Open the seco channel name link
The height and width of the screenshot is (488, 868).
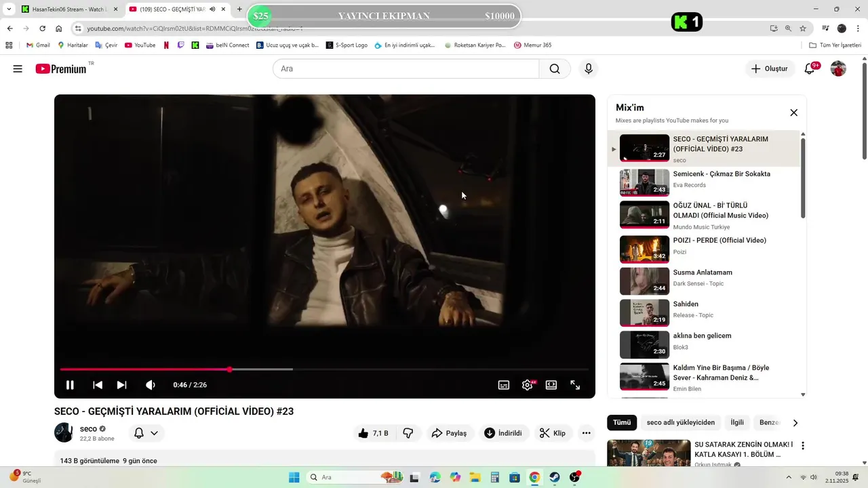click(x=88, y=429)
